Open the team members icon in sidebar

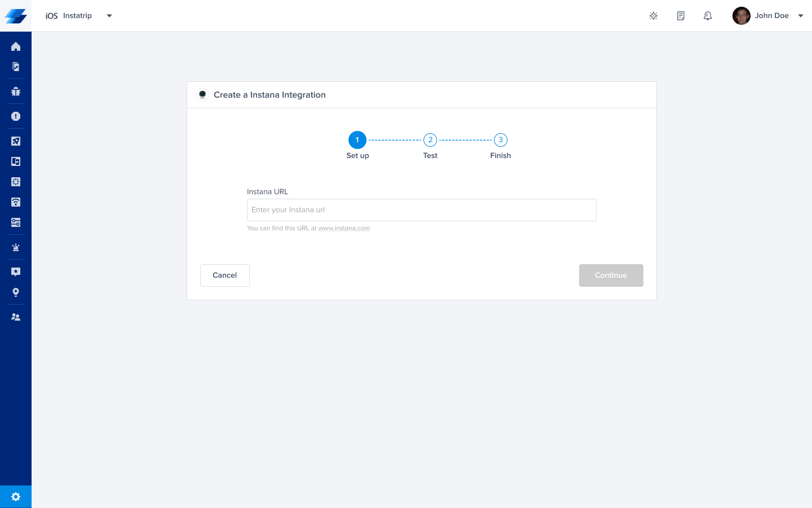pos(16,317)
